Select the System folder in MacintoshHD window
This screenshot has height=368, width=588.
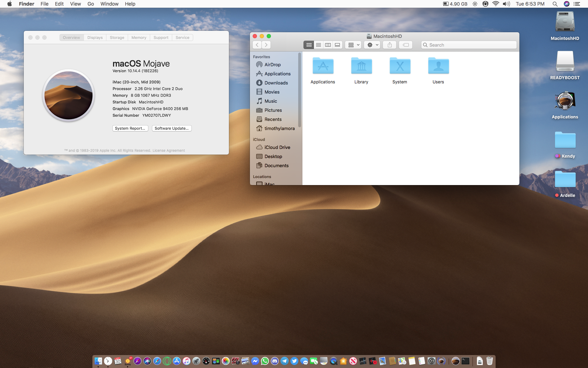pos(400,70)
